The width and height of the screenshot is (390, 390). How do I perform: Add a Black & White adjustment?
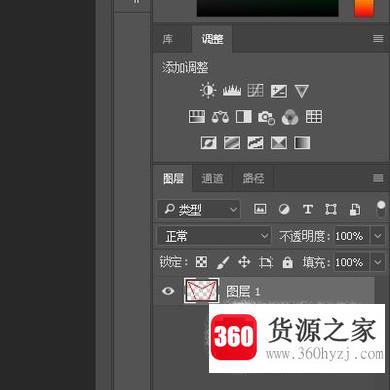pyautogui.click(x=244, y=117)
